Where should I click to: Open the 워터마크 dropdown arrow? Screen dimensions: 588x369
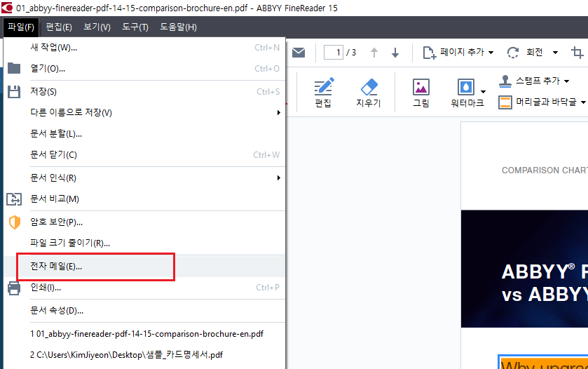point(483,92)
